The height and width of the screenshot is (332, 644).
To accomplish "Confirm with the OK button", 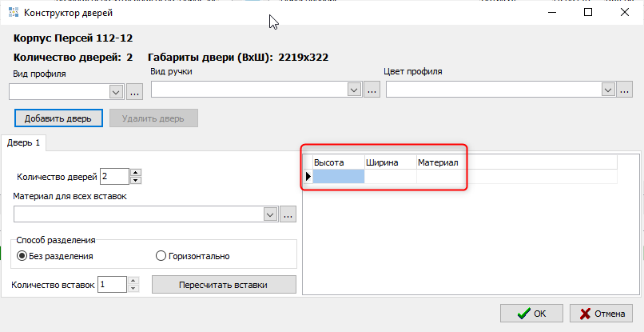I will (x=532, y=314).
